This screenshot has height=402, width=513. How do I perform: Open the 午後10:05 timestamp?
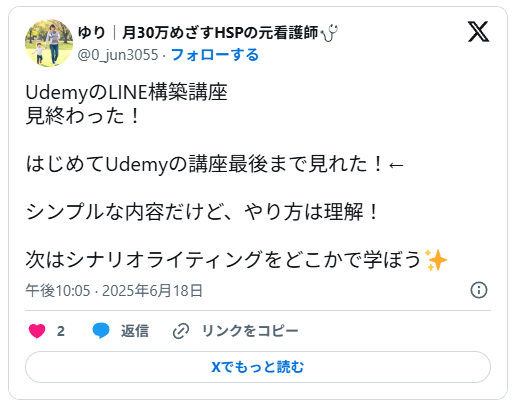(x=58, y=290)
